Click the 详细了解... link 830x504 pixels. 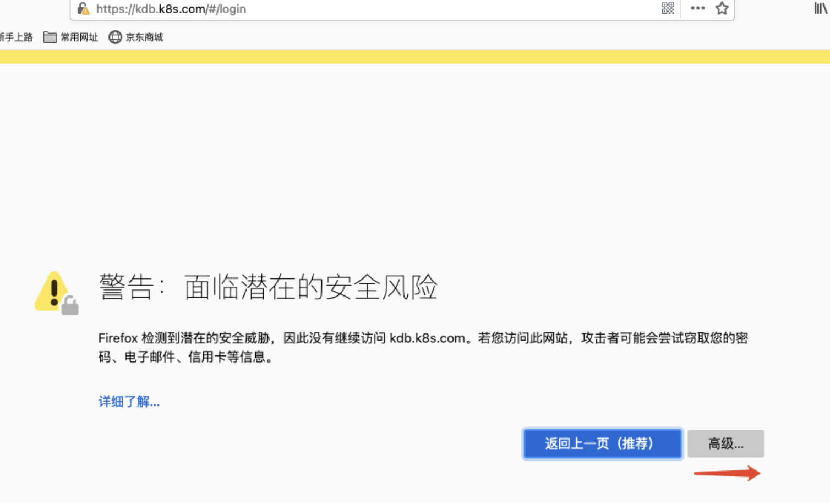point(129,402)
